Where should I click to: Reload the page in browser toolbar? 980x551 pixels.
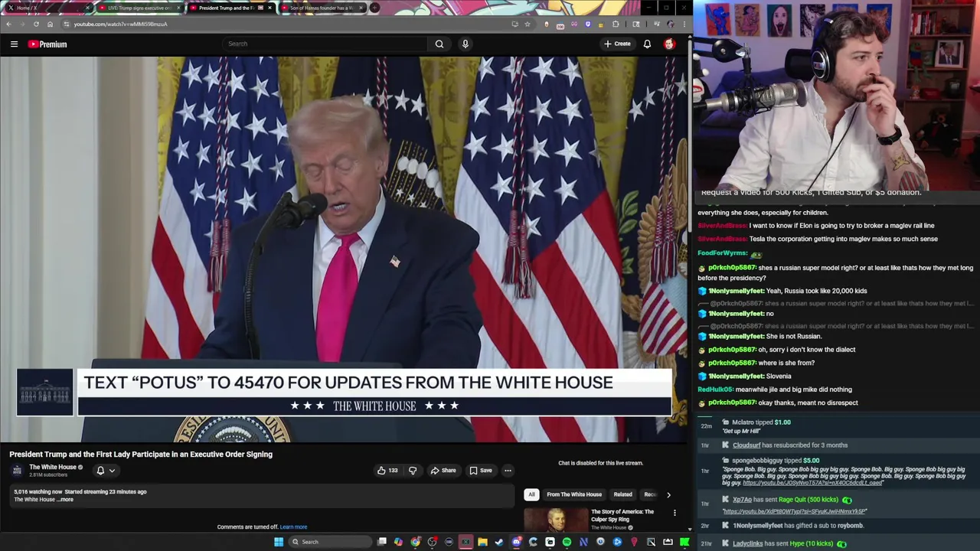pos(36,24)
